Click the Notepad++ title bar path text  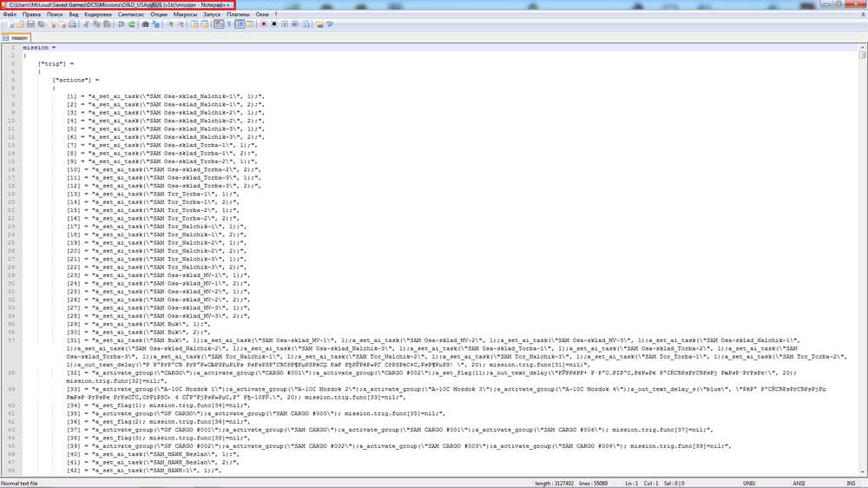pos(119,4)
